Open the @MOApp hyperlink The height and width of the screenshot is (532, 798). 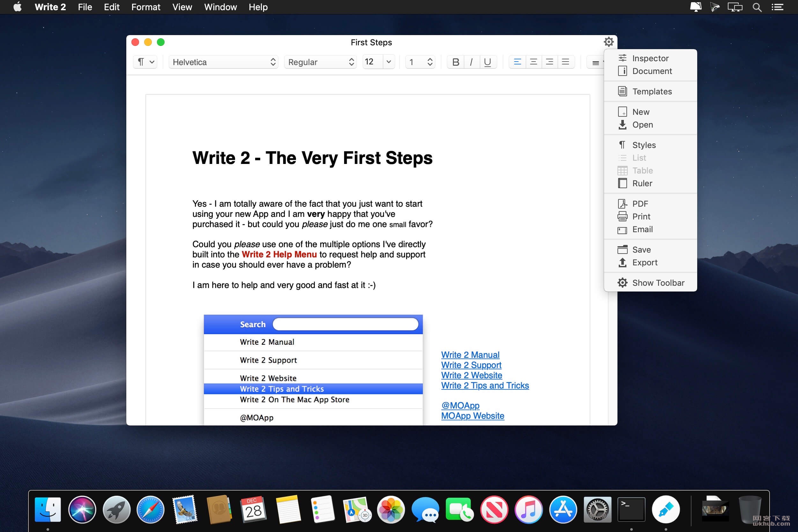point(461,406)
